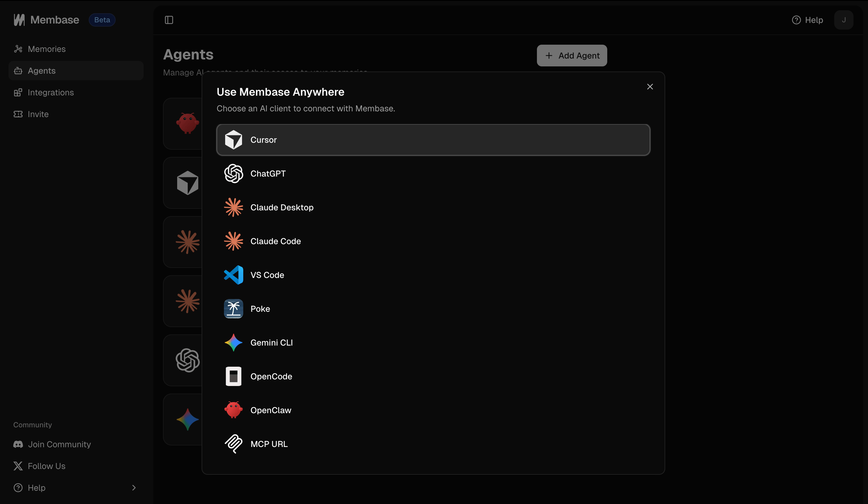The width and height of the screenshot is (868, 504).
Task: Open Agents in the sidebar
Action: coord(76,71)
